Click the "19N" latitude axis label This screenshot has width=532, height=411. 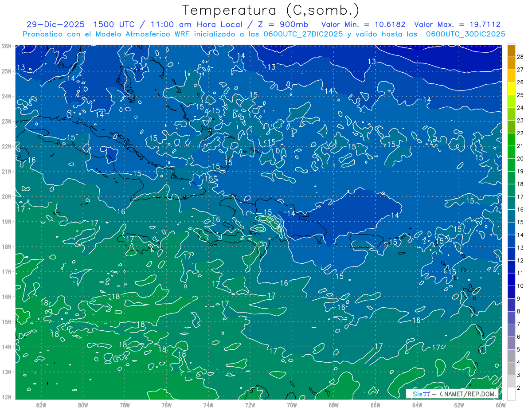(7, 222)
